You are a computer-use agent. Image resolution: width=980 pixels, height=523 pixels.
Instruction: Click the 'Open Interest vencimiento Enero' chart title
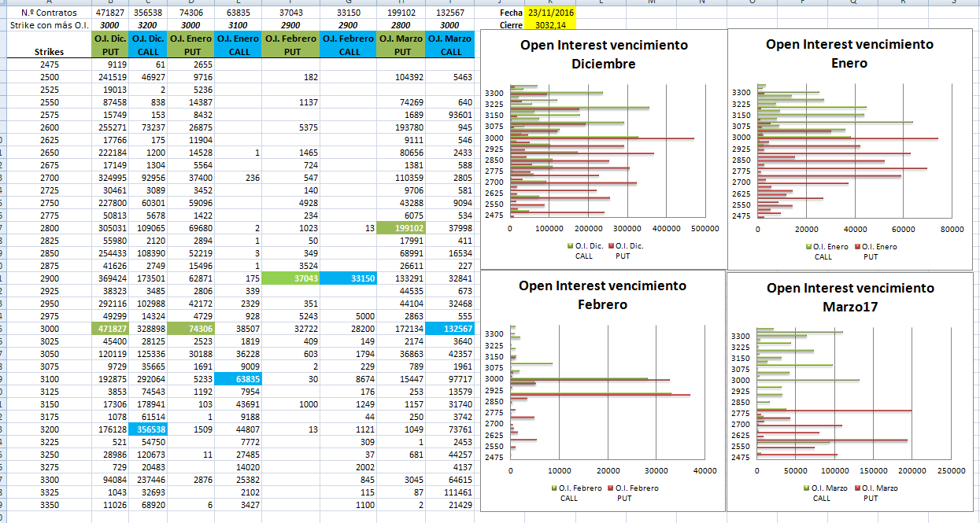point(849,53)
